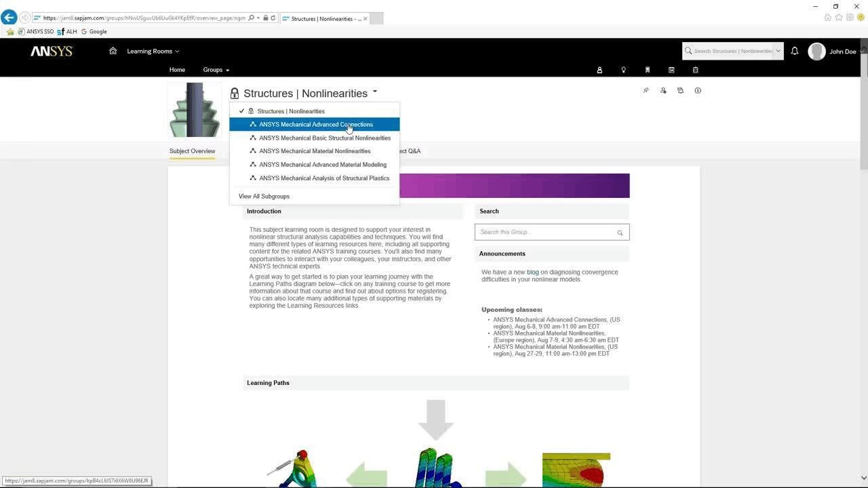Click the lightbulb icon in navigation bar
This screenshot has width=868, height=488.
(623, 70)
